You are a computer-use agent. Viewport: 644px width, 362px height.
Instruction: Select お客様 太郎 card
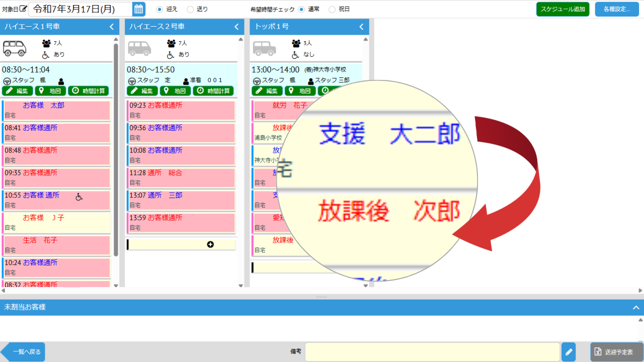pyautogui.click(x=56, y=111)
